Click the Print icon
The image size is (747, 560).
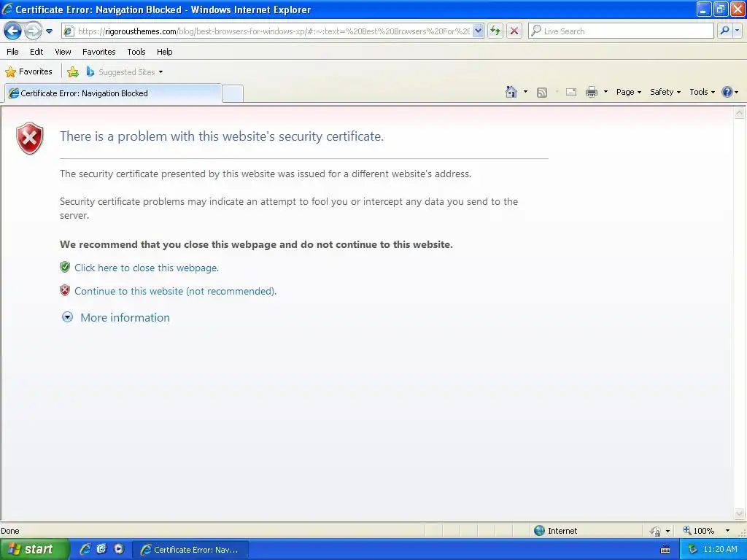click(592, 92)
